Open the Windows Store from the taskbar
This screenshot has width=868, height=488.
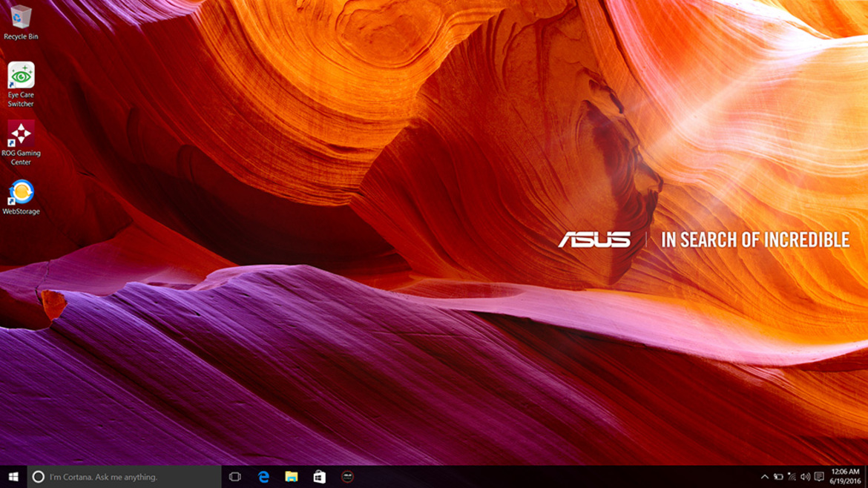click(x=320, y=476)
